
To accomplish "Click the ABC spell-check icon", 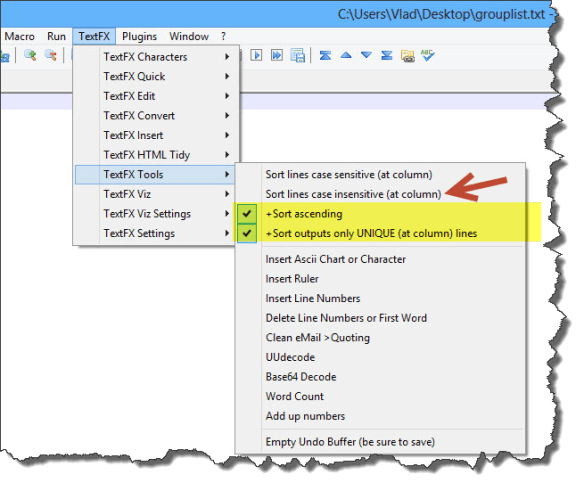I will (x=428, y=56).
